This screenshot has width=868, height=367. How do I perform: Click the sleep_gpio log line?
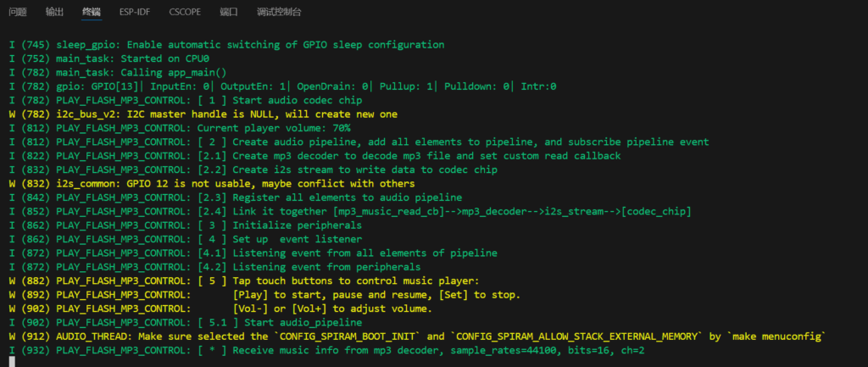pos(227,45)
